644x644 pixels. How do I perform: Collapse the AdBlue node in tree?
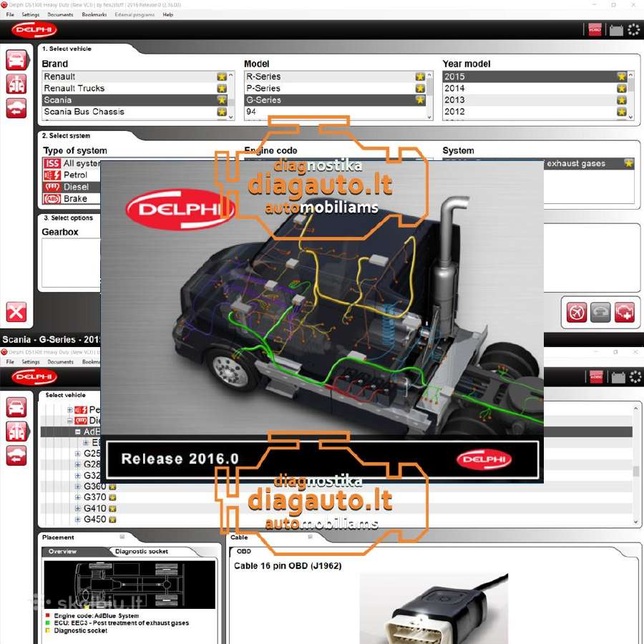click(77, 431)
